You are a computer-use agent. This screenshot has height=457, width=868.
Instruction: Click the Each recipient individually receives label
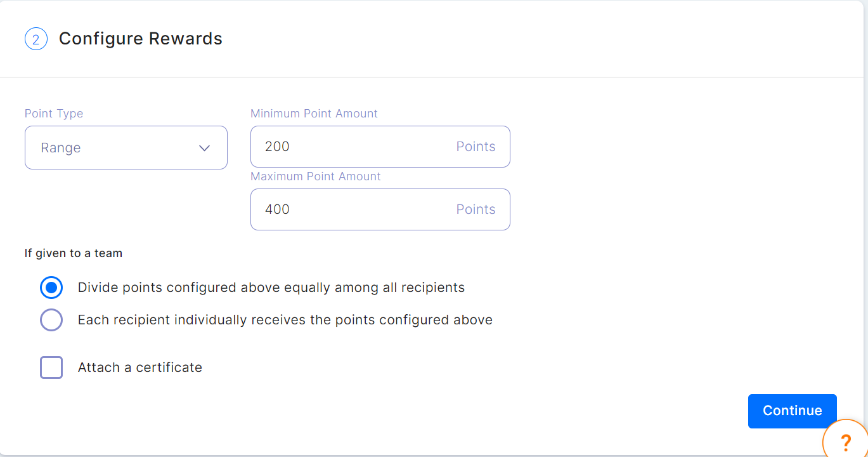point(285,320)
